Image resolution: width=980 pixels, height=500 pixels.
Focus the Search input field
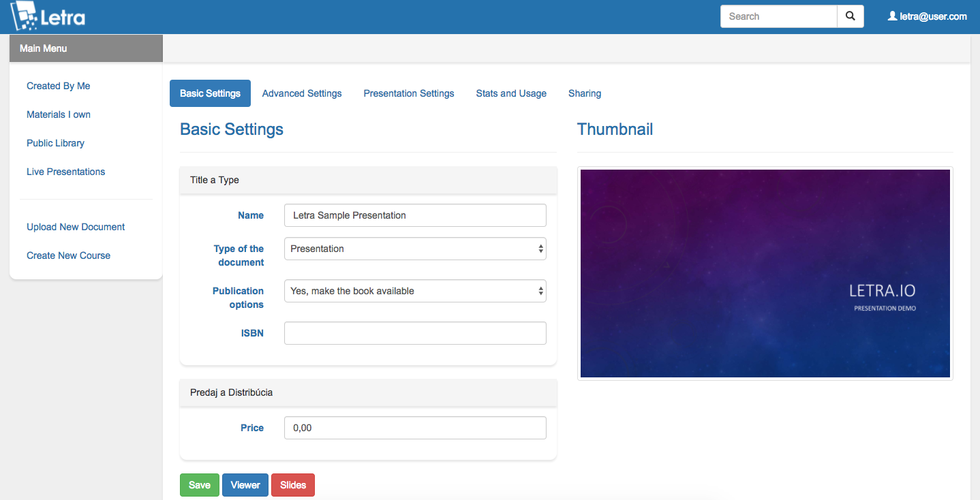coord(778,16)
